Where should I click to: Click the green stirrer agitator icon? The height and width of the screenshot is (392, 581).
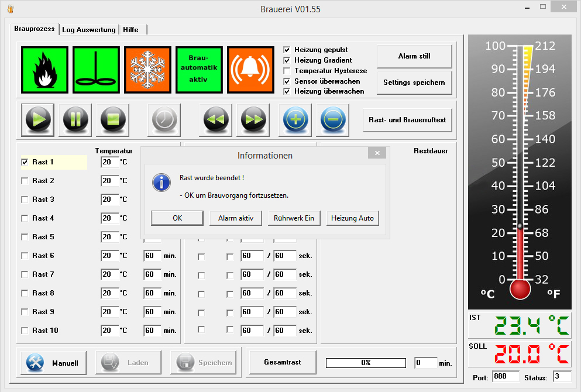(x=96, y=70)
